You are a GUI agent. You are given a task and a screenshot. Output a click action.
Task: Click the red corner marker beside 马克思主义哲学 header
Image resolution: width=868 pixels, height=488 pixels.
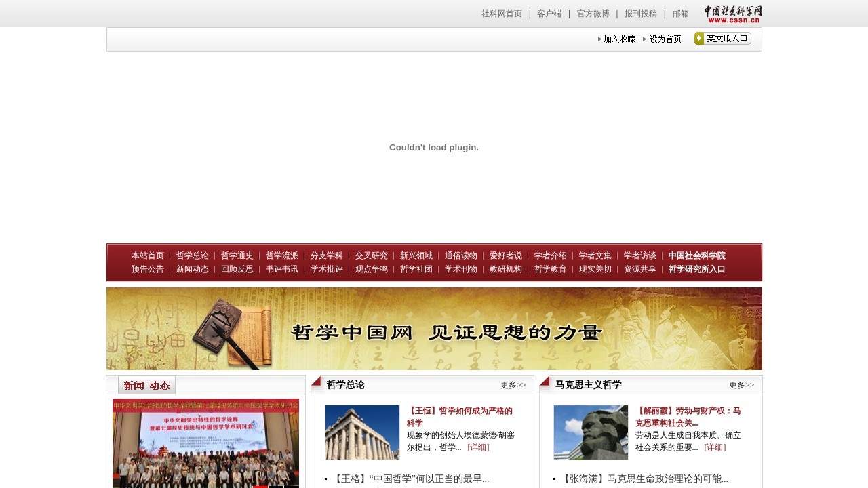click(545, 382)
